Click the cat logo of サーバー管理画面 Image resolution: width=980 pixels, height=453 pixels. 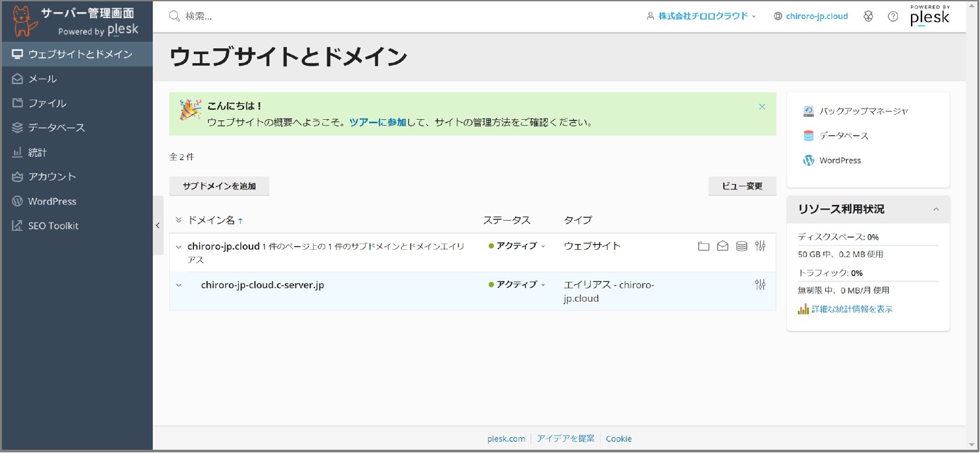(25, 21)
